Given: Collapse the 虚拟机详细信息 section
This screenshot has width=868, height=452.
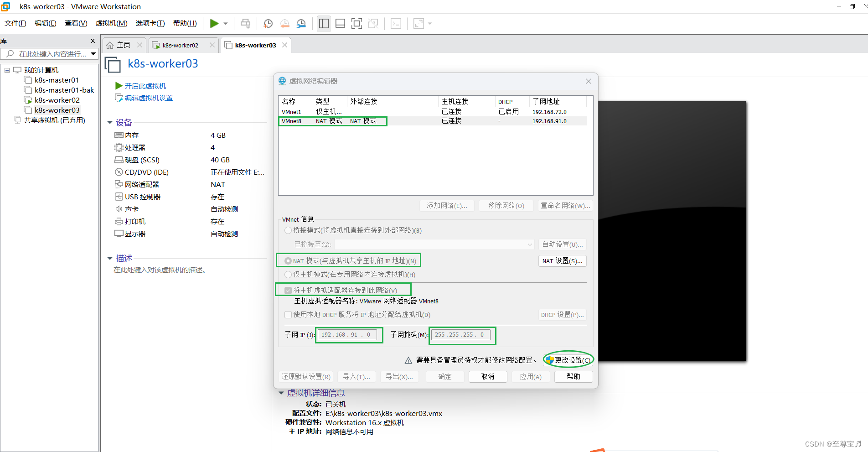Looking at the screenshot, I should click(281, 393).
